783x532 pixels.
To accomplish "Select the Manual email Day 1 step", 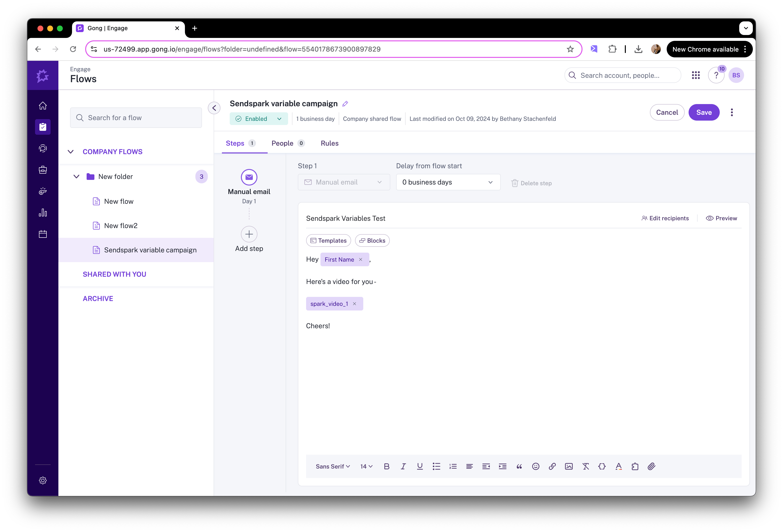I will [249, 187].
